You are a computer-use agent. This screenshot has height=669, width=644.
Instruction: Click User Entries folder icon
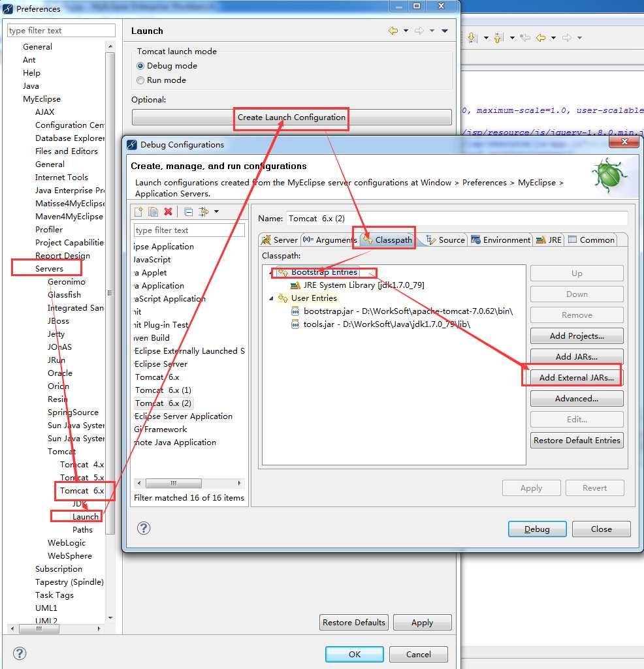click(283, 298)
